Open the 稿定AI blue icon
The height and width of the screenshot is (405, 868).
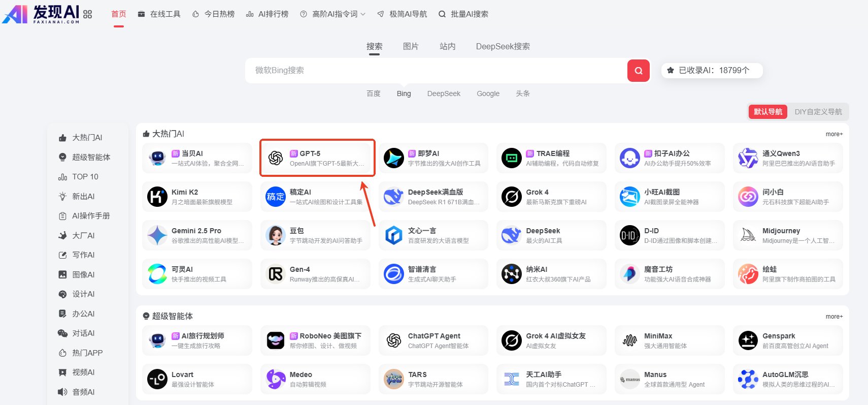[x=276, y=197]
